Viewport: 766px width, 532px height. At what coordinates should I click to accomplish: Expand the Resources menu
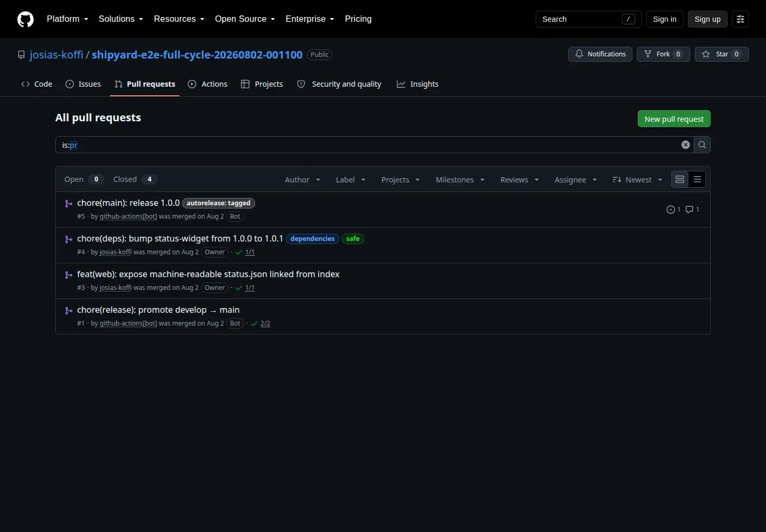(x=179, y=19)
